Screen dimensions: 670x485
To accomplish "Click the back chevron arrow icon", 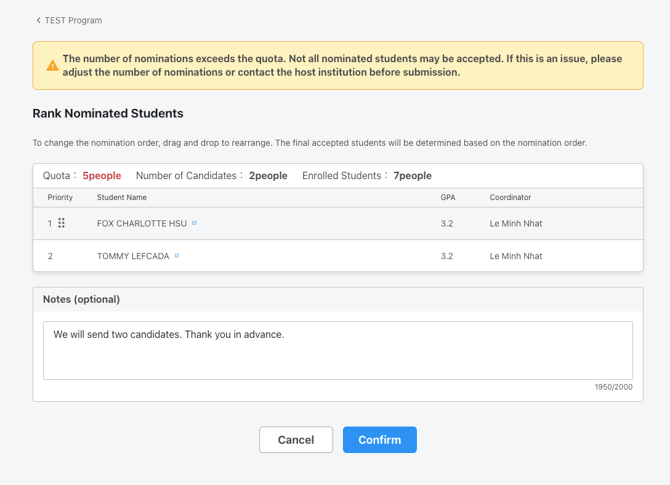I will pyautogui.click(x=38, y=20).
